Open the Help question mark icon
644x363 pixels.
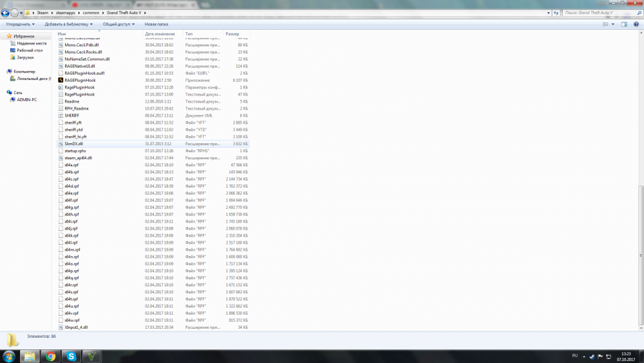636,25
